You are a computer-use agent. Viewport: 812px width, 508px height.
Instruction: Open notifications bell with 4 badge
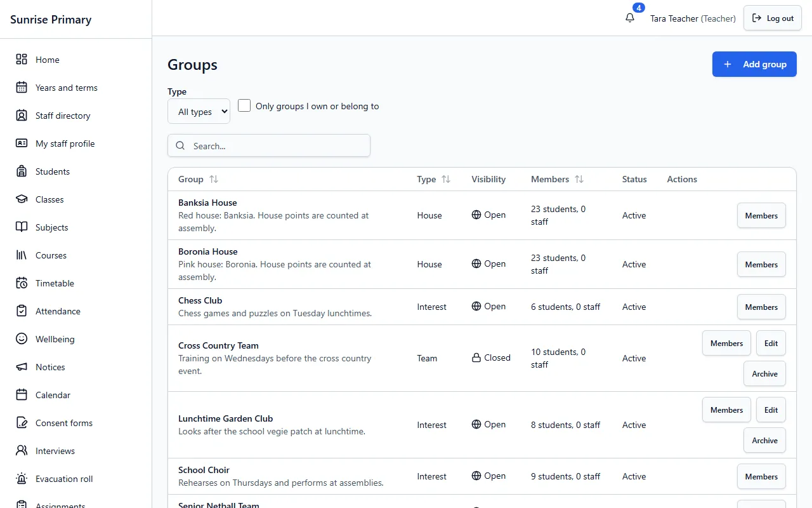(630, 18)
